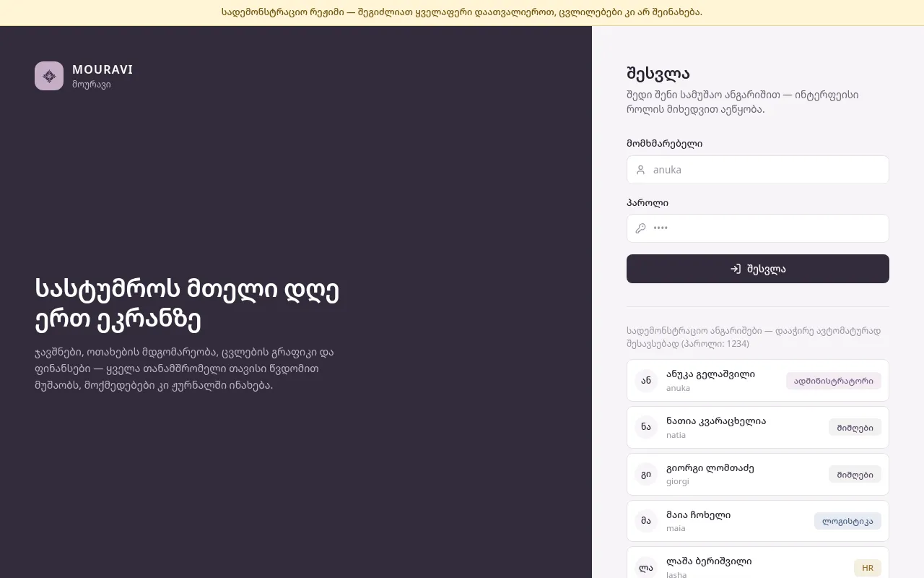Click the demo accounts hint with password 1234
Screen dimensions: 924x578
pos(754,337)
